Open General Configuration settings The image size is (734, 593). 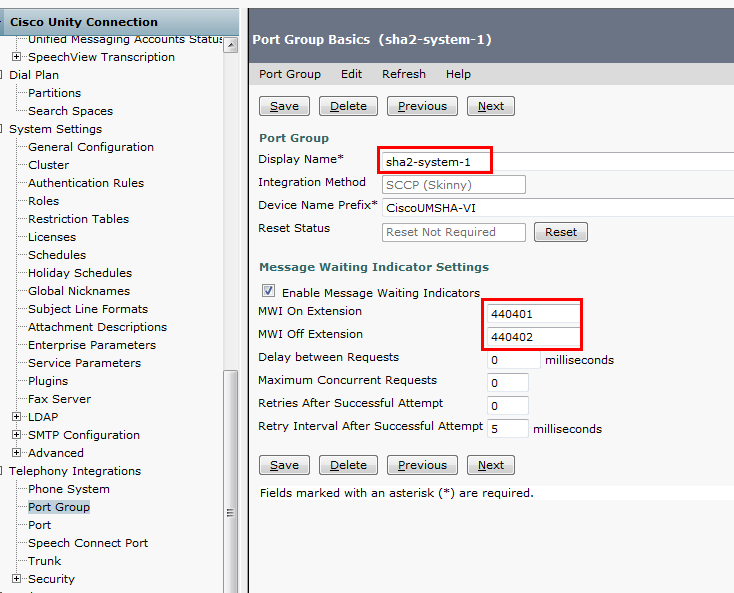(x=91, y=147)
